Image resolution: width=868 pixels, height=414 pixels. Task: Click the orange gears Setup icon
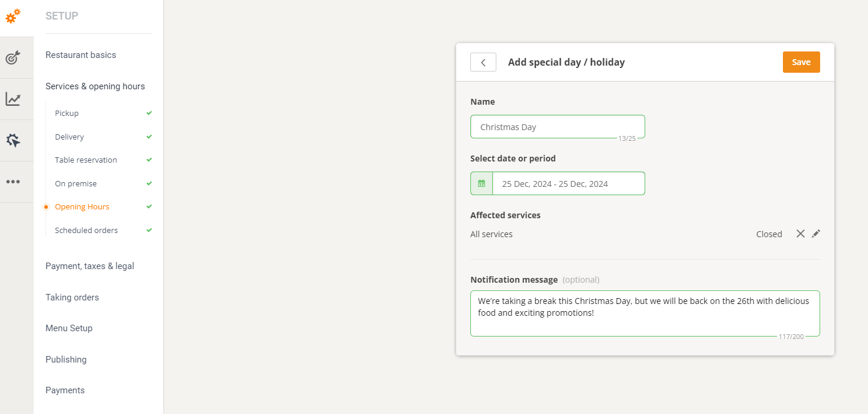pyautogui.click(x=13, y=16)
